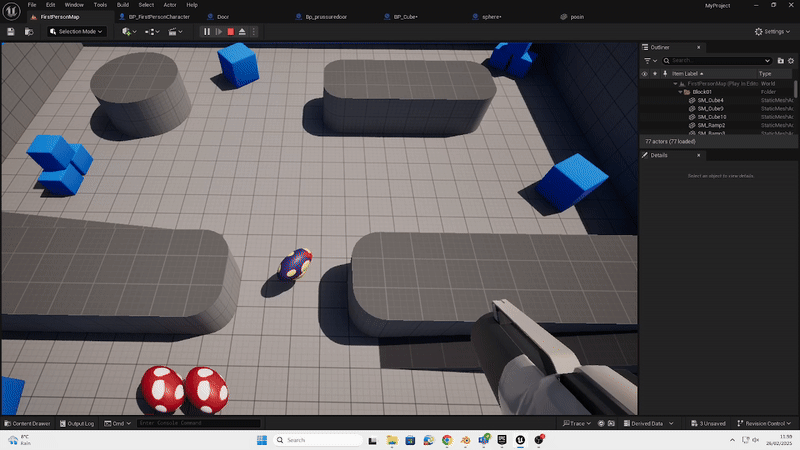This screenshot has height=450, width=800.
Task: Open the play options three-dot menu
Action: click(x=254, y=32)
